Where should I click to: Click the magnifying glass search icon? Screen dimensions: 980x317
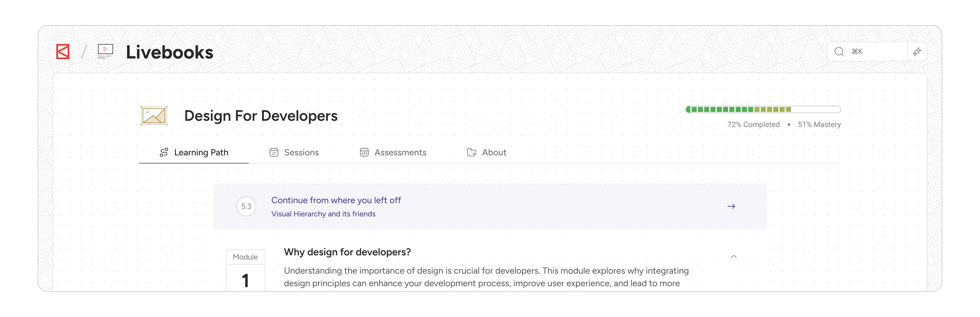(x=839, y=52)
